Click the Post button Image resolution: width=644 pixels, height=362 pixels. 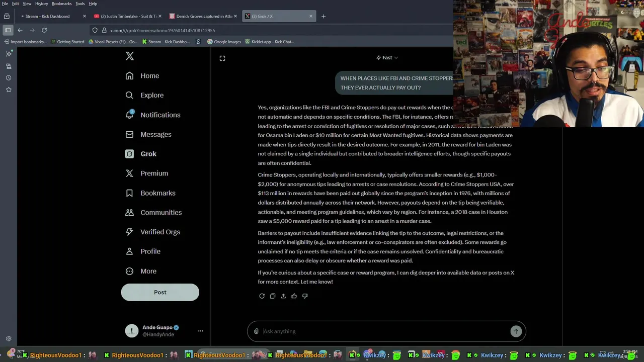pos(160,292)
